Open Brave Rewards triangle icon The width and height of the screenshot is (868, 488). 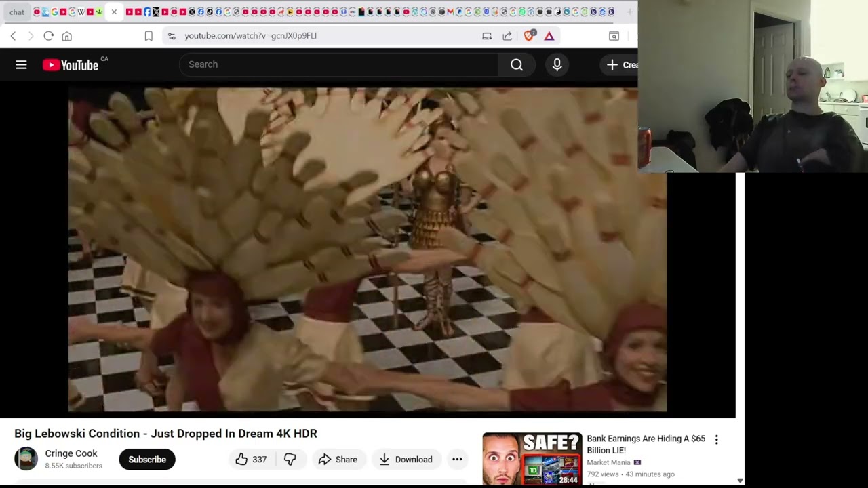coord(549,36)
